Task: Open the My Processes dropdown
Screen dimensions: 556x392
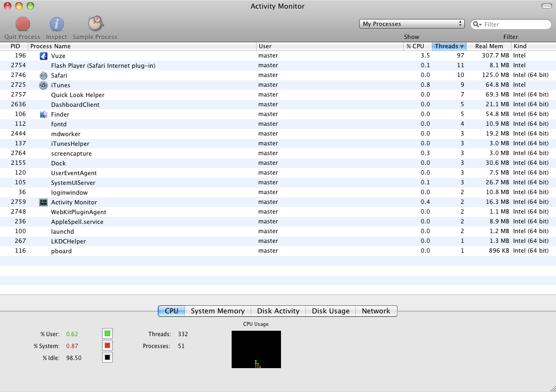Action: (411, 24)
